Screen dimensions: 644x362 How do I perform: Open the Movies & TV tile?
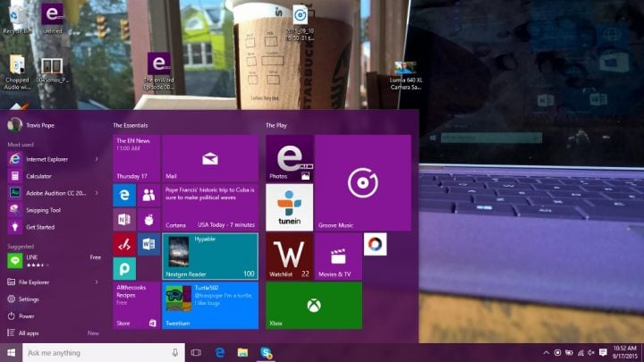[x=338, y=257]
